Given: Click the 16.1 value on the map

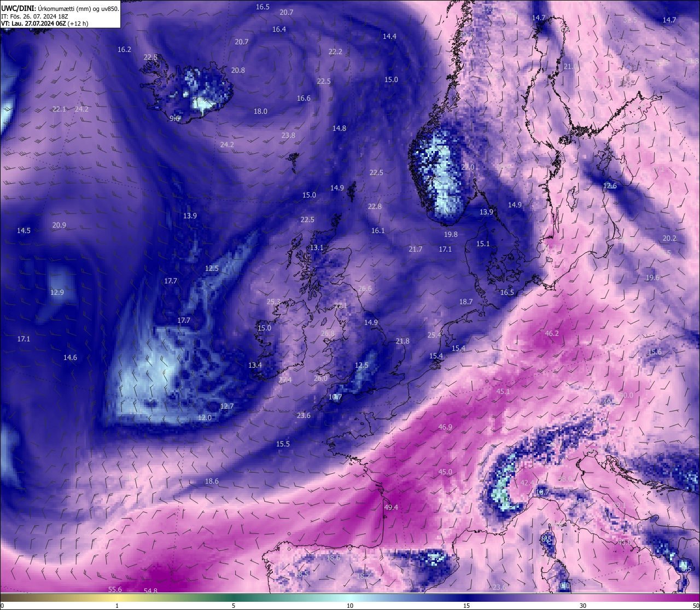Looking at the screenshot, I should 378,231.
